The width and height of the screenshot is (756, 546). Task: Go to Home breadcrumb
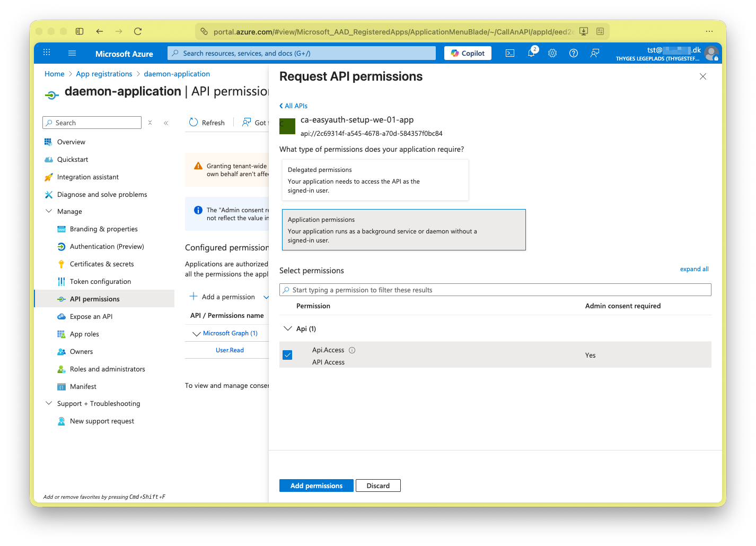point(55,74)
